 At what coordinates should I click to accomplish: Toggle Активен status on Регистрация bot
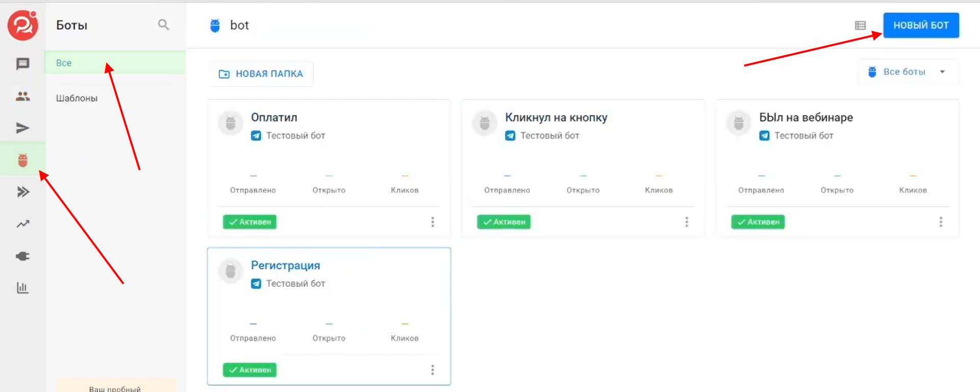(250, 370)
